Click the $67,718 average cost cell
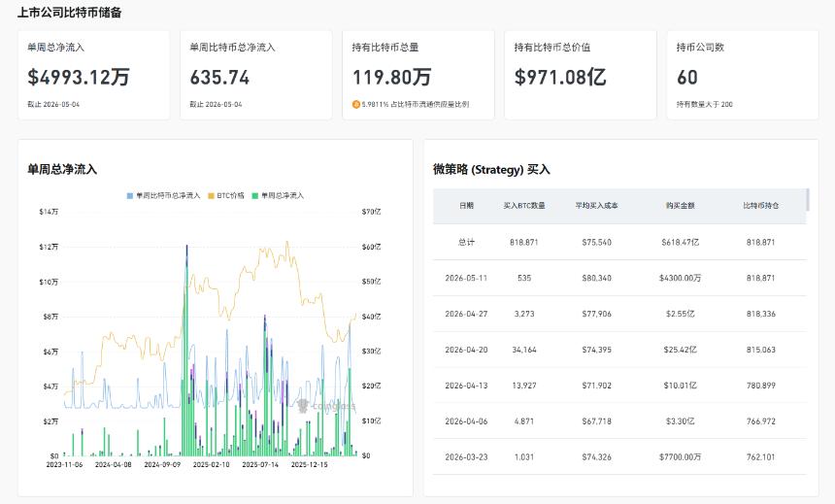This screenshot has height=504, width=835. (596, 420)
